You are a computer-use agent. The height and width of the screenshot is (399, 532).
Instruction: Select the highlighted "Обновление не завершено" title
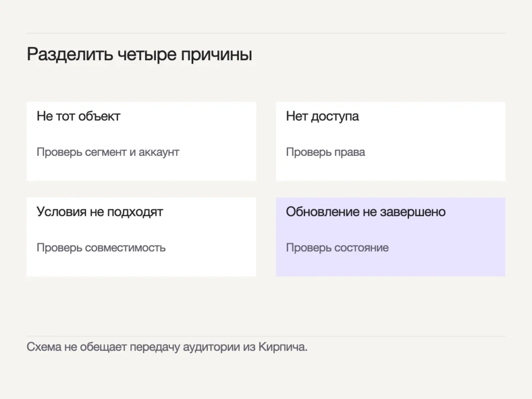(x=366, y=212)
